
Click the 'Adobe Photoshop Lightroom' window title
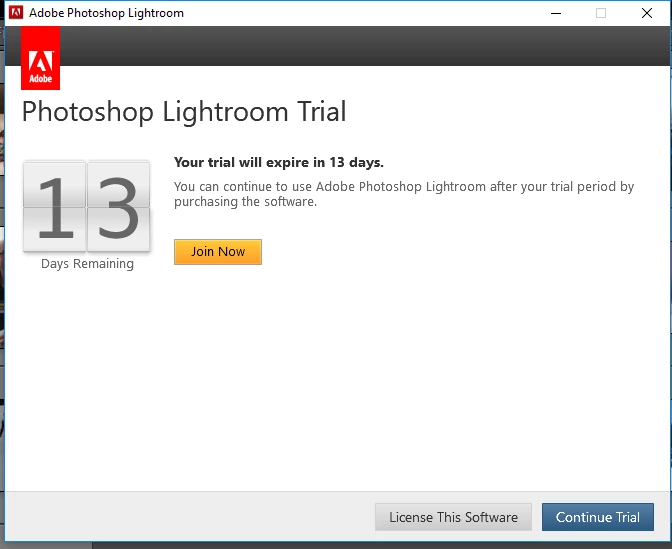coord(106,13)
